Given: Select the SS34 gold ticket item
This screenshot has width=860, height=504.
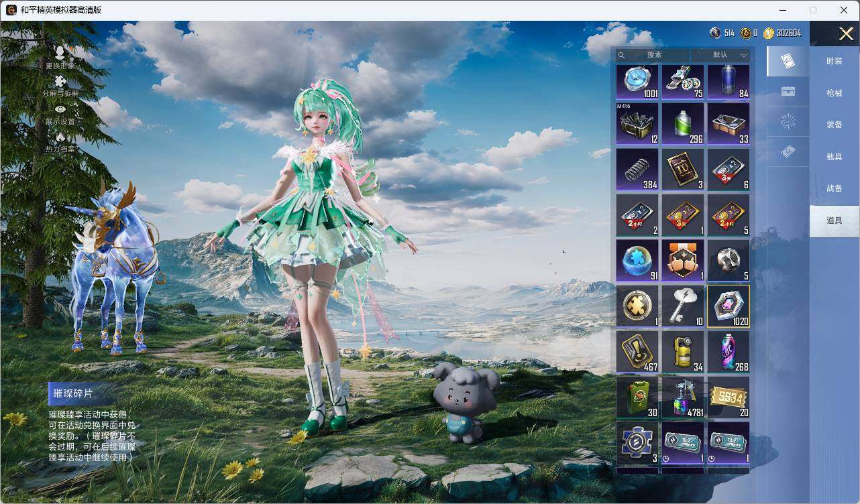Looking at the screenshot, I should tap(729, 397).
